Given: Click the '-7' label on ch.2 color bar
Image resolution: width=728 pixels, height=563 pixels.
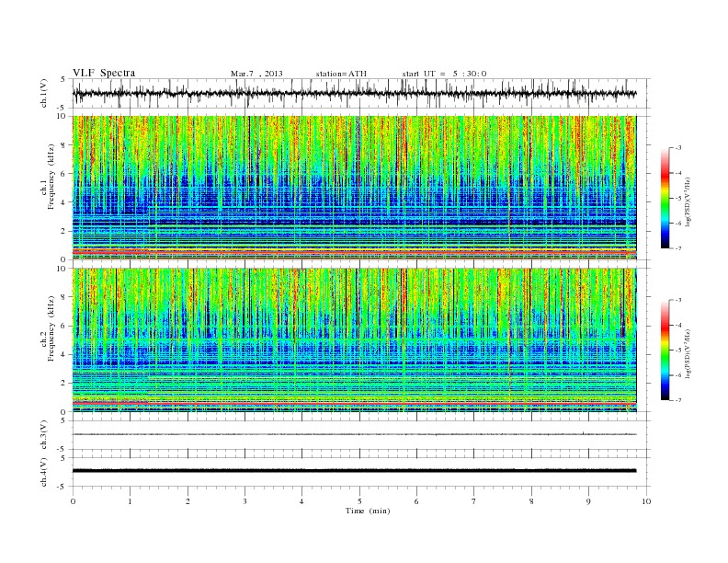Looking at the screenshot, I should coord(677,400).
